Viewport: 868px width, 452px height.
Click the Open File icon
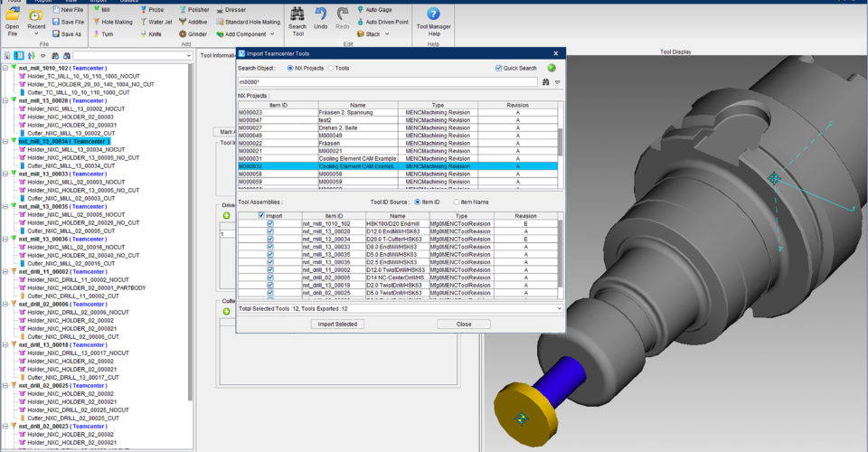click(12, 15)
